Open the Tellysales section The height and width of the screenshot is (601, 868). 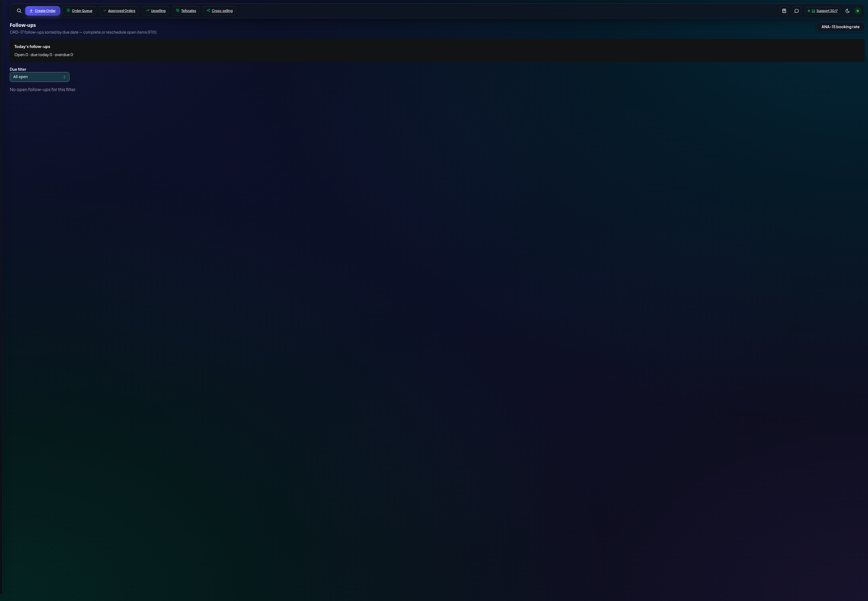pyautogui.click(x=186, y=11)
